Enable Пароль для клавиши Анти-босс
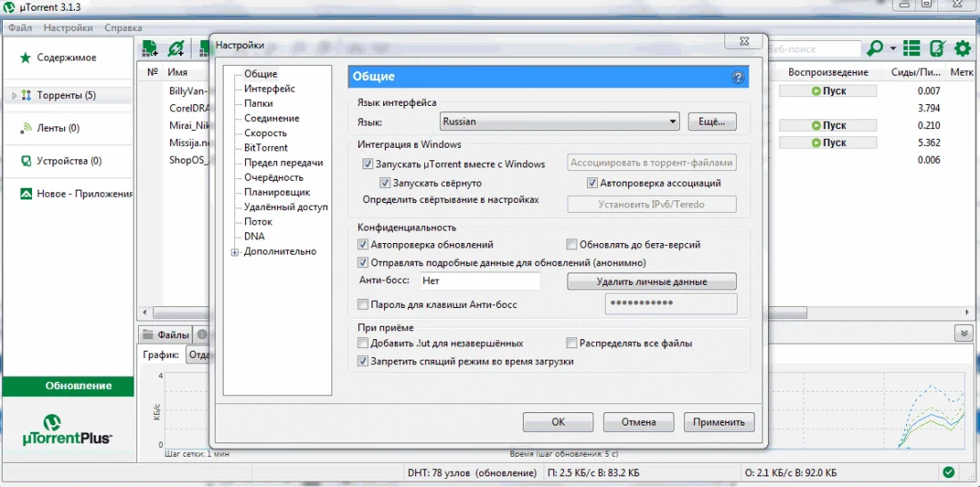Screen dimensions: 980x487 click(363, 304)
